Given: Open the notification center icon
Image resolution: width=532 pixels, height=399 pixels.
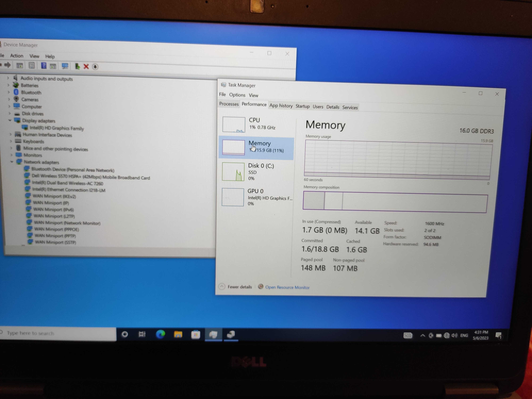Looking at the screenshot, I should (499, 336).
